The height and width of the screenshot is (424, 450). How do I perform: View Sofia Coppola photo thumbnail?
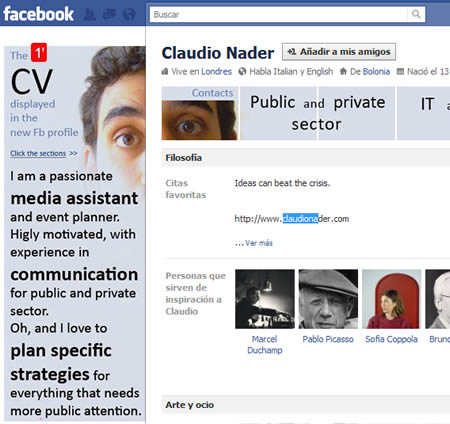coord(391,299)
